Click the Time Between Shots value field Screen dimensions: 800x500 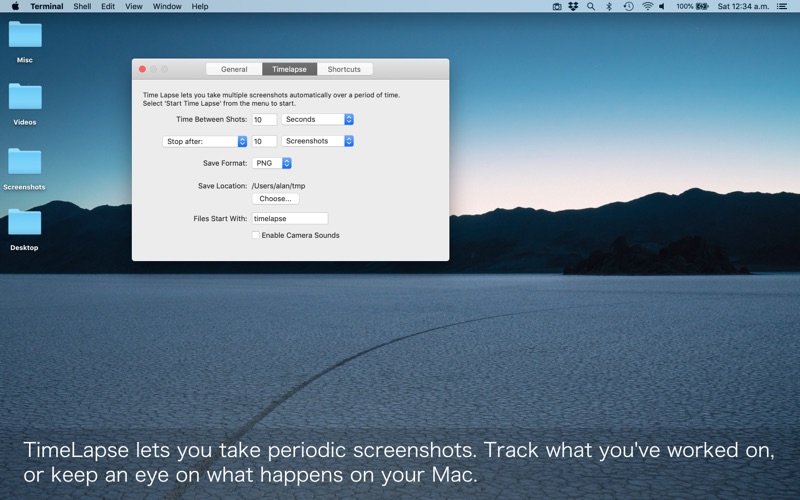pos(264,119)
